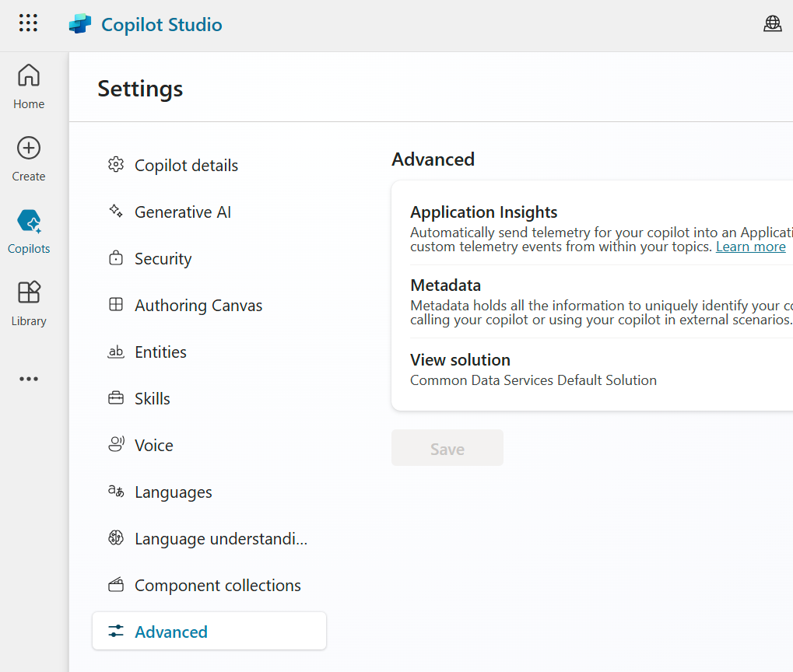Screen dimensions: 793x672
Task: Click the Learn more link
Action: click(x=750, y=247)
